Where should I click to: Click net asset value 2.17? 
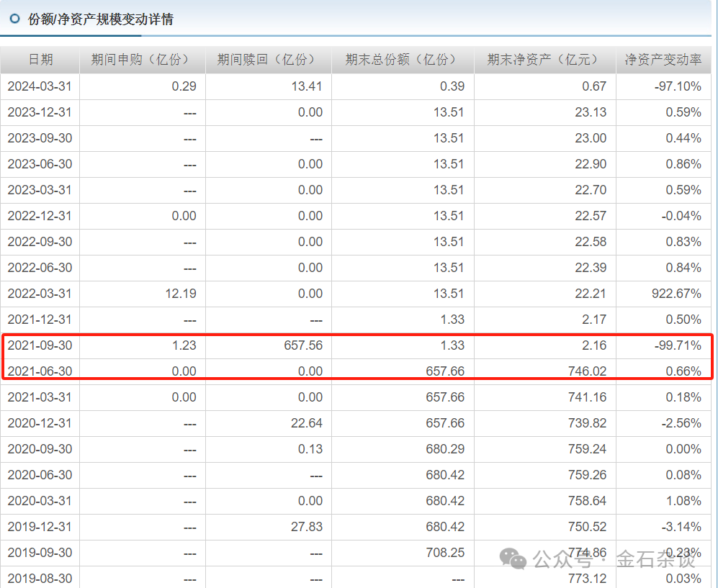(x=594, y=320)
